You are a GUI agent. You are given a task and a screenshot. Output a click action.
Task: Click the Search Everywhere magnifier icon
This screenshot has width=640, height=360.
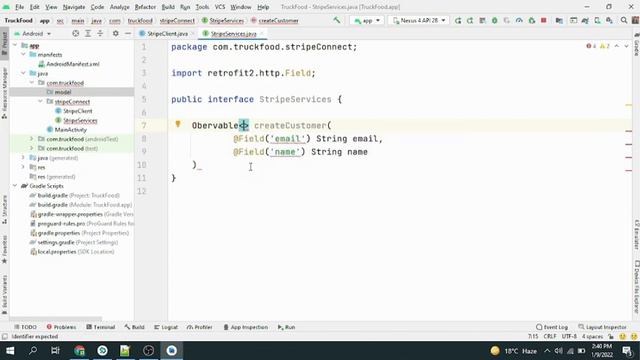(x=624, y=20)
